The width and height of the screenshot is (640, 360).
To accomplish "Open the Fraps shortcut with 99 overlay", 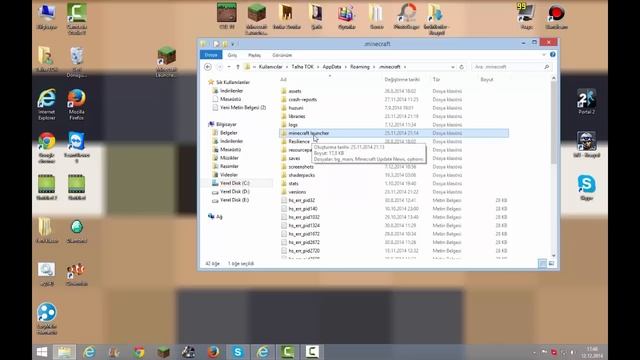I will pyautogui.click(x=527, y=16).
